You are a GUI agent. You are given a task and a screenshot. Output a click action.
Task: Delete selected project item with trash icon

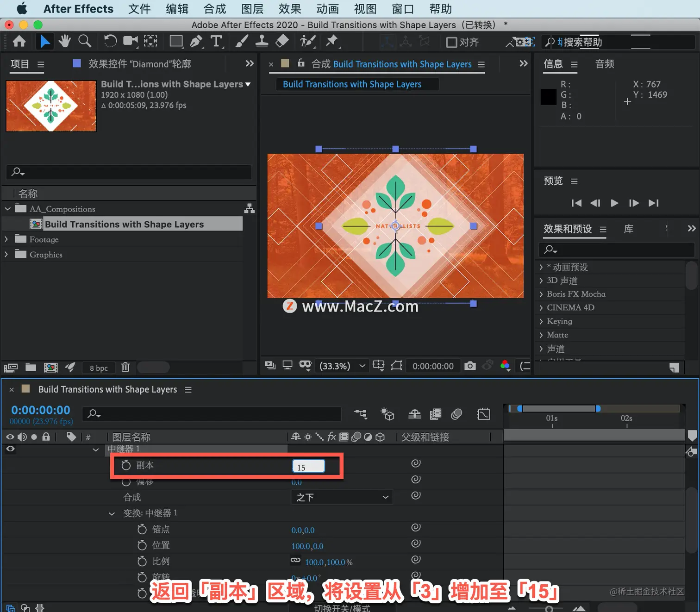(x=125, y=367)
